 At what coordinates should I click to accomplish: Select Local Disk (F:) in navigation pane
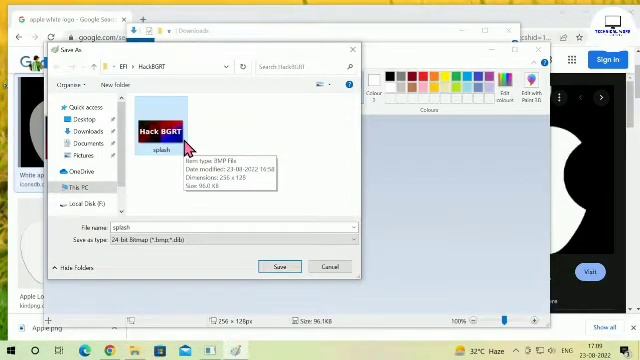click(87, 204)
